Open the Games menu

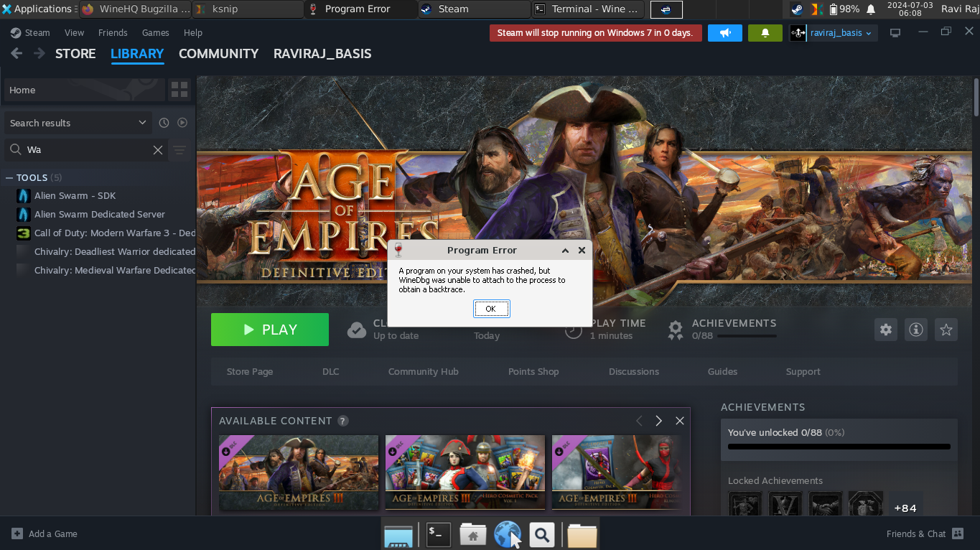155,33
